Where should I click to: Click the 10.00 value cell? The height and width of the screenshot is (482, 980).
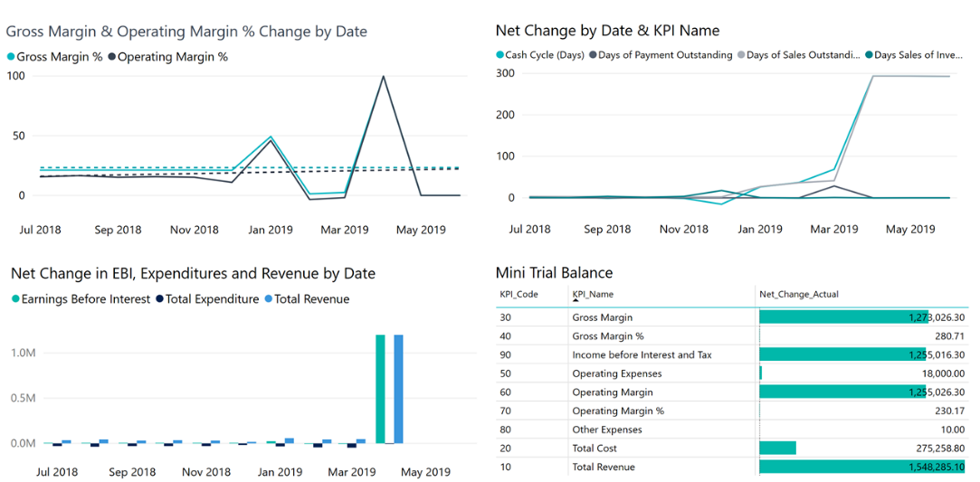pyautogui.click(x=861, y=430)
